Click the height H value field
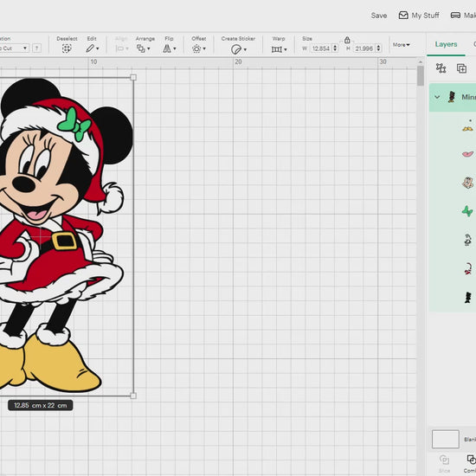 364,48
